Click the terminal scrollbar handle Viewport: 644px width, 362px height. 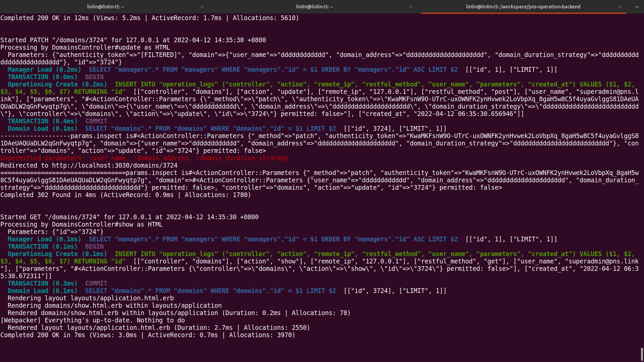click(x=642, y=354)
